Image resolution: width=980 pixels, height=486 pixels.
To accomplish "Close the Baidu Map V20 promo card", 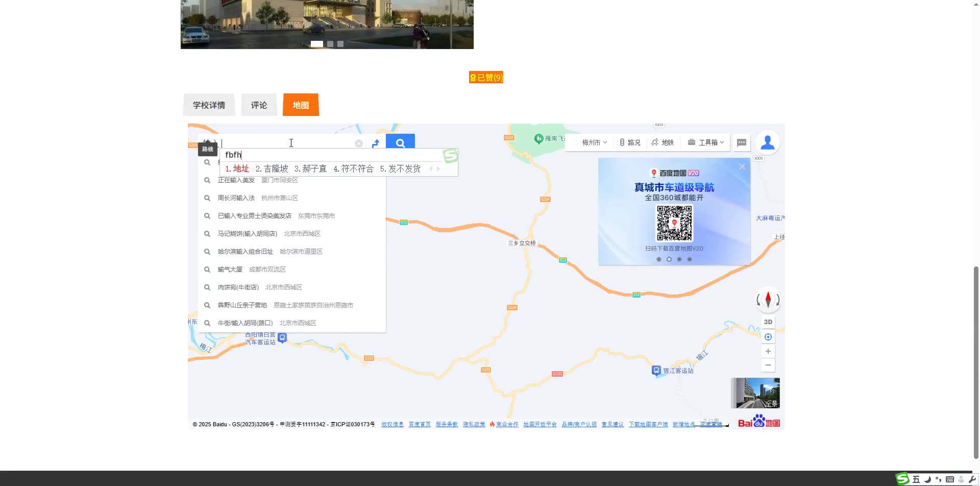I will click(x=742, y=166).
